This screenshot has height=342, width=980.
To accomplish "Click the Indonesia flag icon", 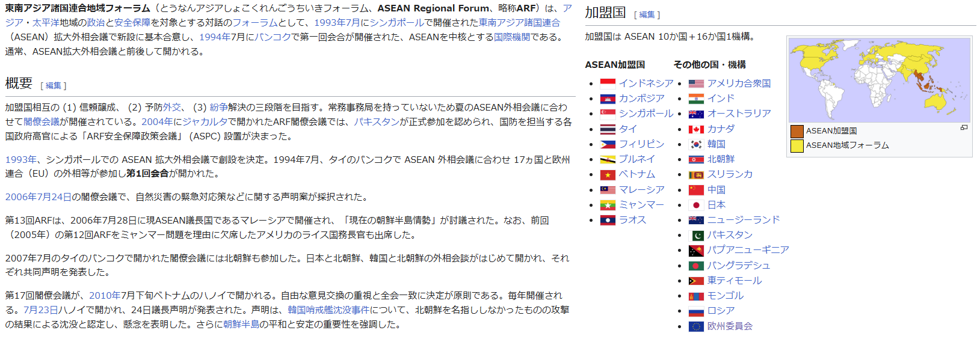I will click(608, 84).
